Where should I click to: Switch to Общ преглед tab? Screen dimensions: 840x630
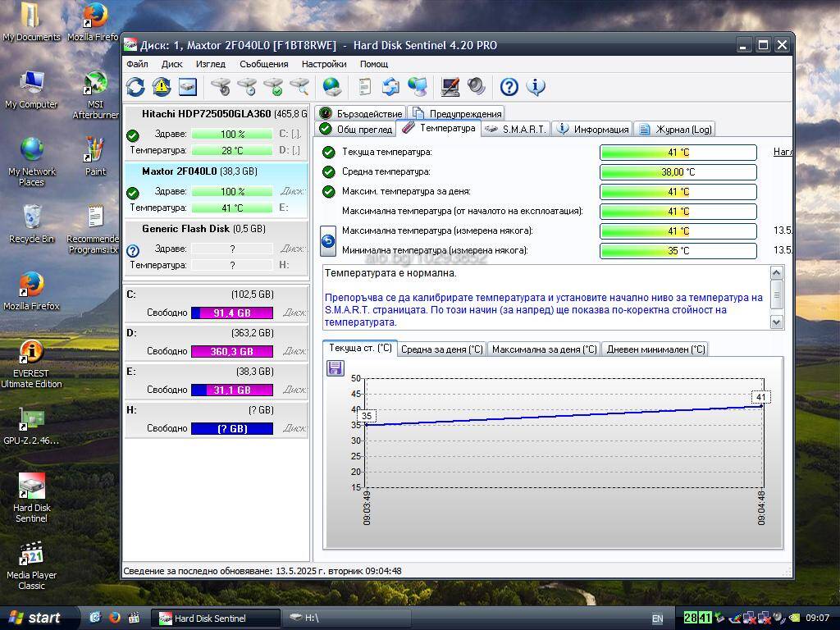tap(356, 129)
